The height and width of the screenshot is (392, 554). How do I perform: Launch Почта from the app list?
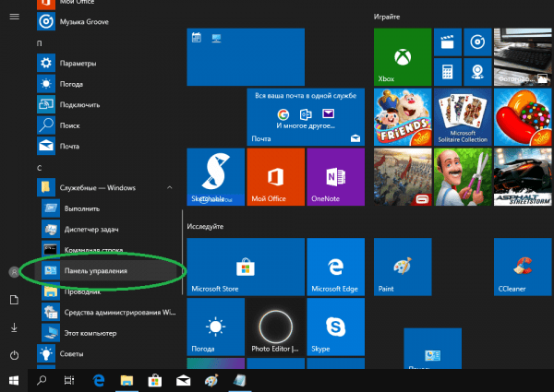[x=106, y=146]
